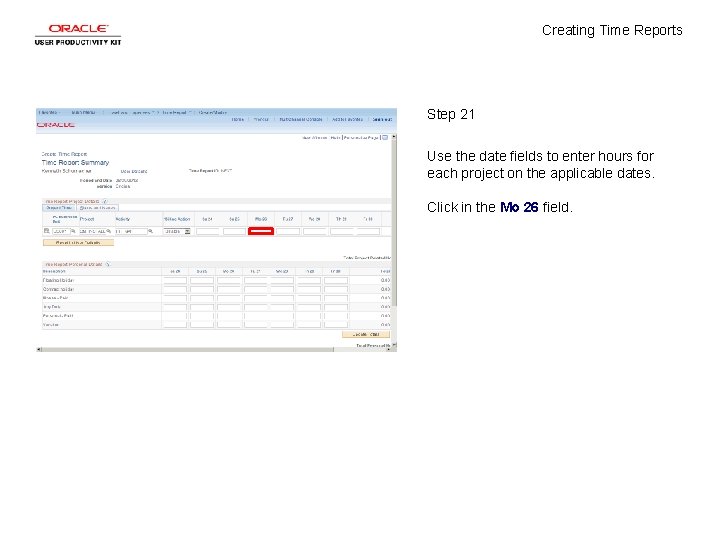This screenshot has width=720, height=540.
Task: Click the Help link
Action: click(335, 138)
